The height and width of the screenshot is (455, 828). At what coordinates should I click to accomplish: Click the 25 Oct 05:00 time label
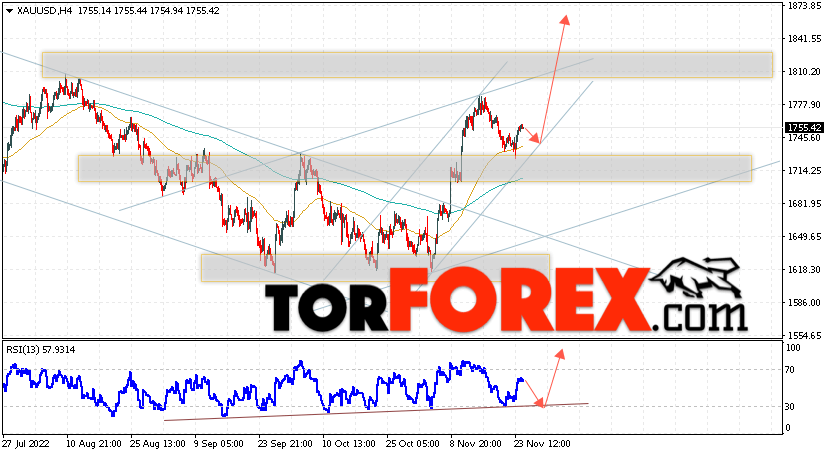(413, 443)
